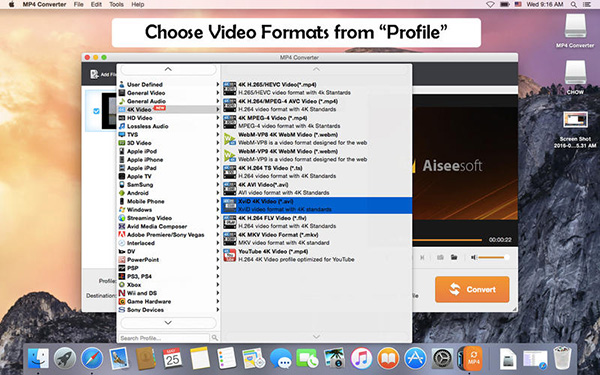Screen dimensions: 600x375
Task: Choose the Apple iPod device icon
Action: click(x=122, y=151)
